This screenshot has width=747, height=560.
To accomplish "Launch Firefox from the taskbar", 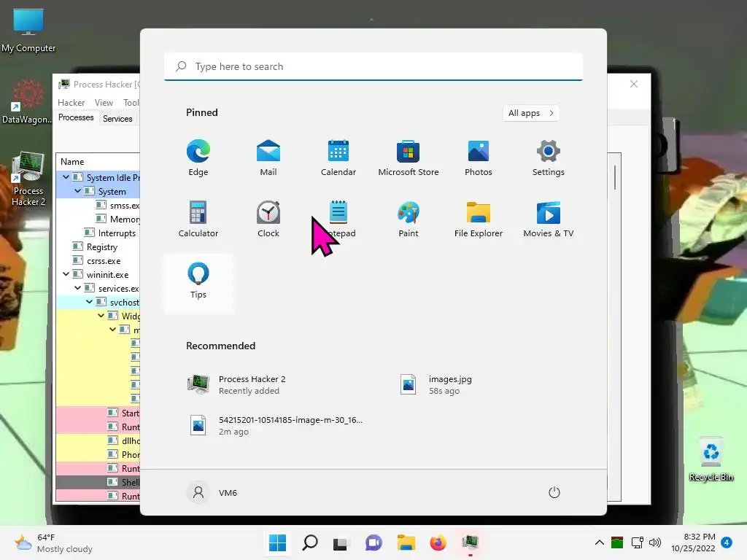I will pyautogui.click(x=438, y=542).
